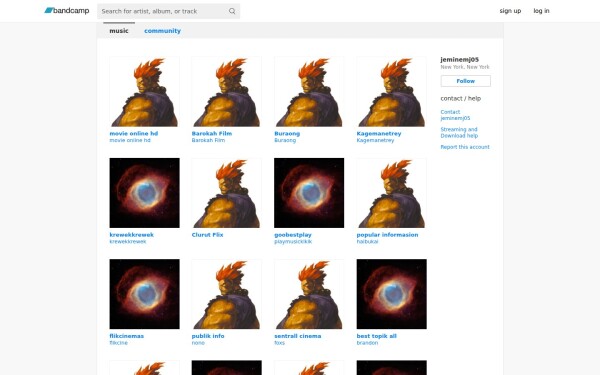Click the brandon artist text
The height and width of the screenshot is (375, 600).
coord(367,343)
